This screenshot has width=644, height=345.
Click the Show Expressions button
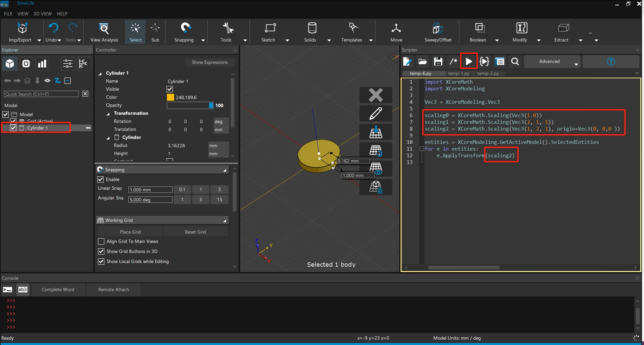(209, 62)
